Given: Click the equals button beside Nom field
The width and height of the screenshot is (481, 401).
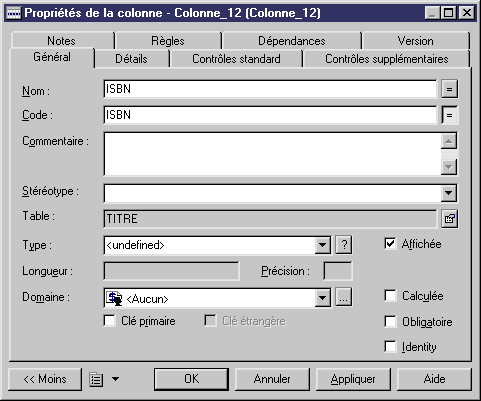Looking at the screenshot, I should pyautogui.click(x=449, y=89).
